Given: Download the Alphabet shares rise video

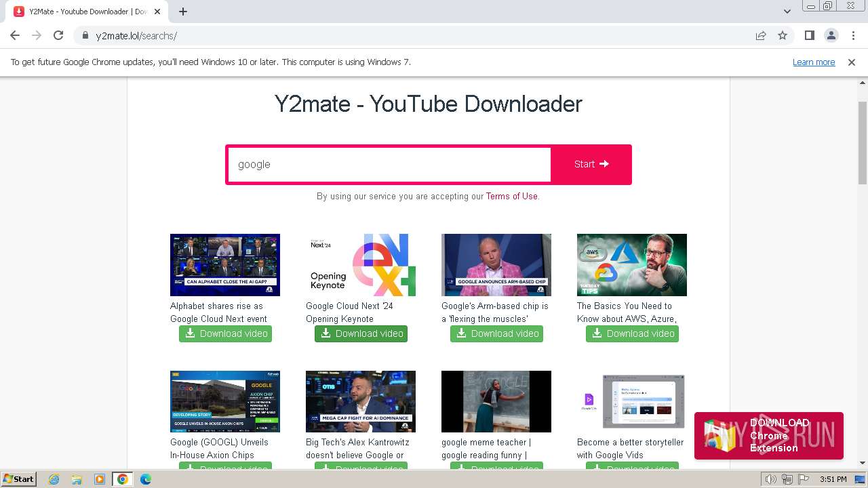Looking at the screenshot, I should pyautogui.click(x=225, y=333).
